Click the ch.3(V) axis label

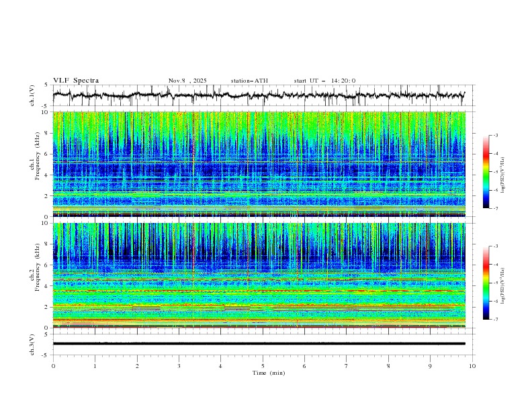[32, 345]
